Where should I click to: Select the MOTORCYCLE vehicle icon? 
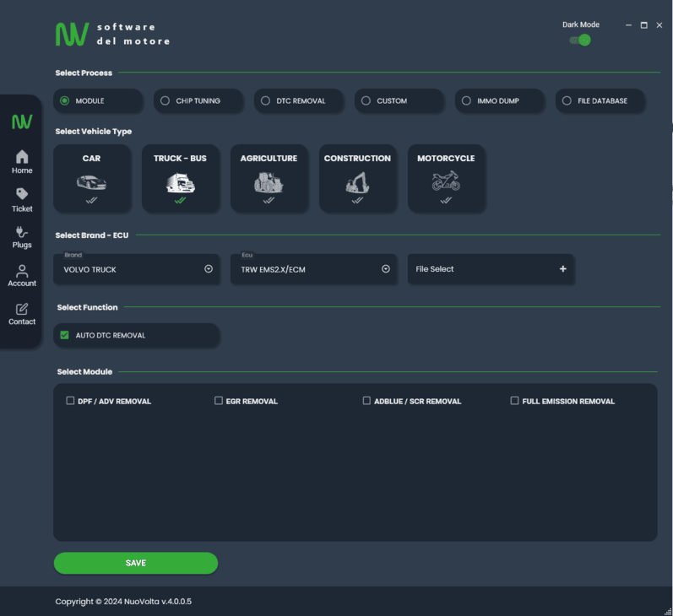[446, 181]
